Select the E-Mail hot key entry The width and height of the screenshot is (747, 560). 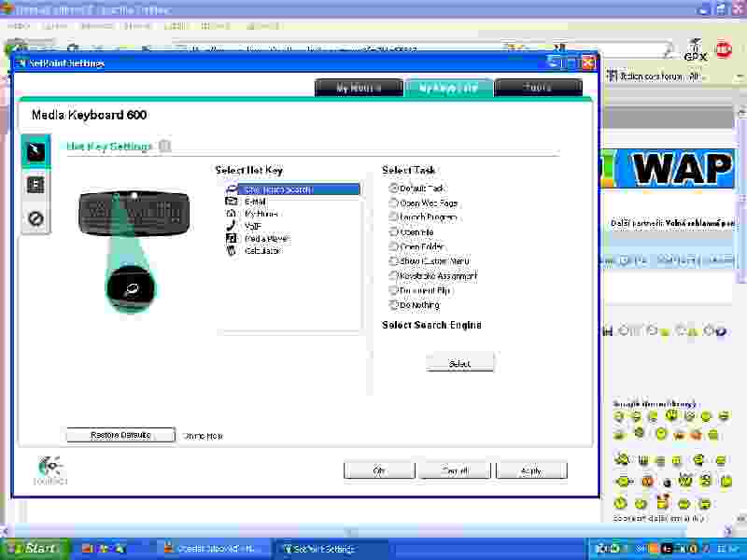coord(255,202)
